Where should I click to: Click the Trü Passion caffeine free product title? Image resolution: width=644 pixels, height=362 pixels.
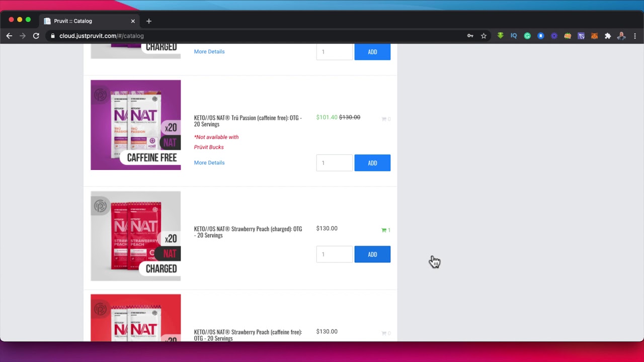pyautogui.click(x=248, y=121)
